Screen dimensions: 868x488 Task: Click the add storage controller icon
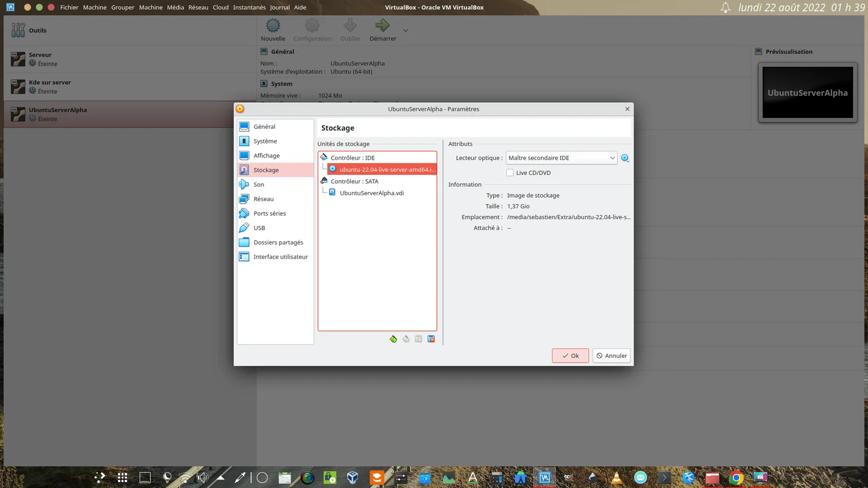pos(393,339)
